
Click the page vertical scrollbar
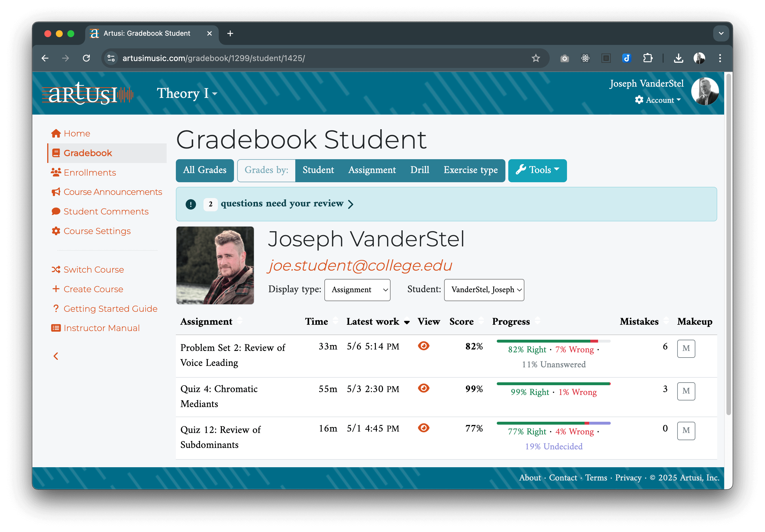click(729, 245)
